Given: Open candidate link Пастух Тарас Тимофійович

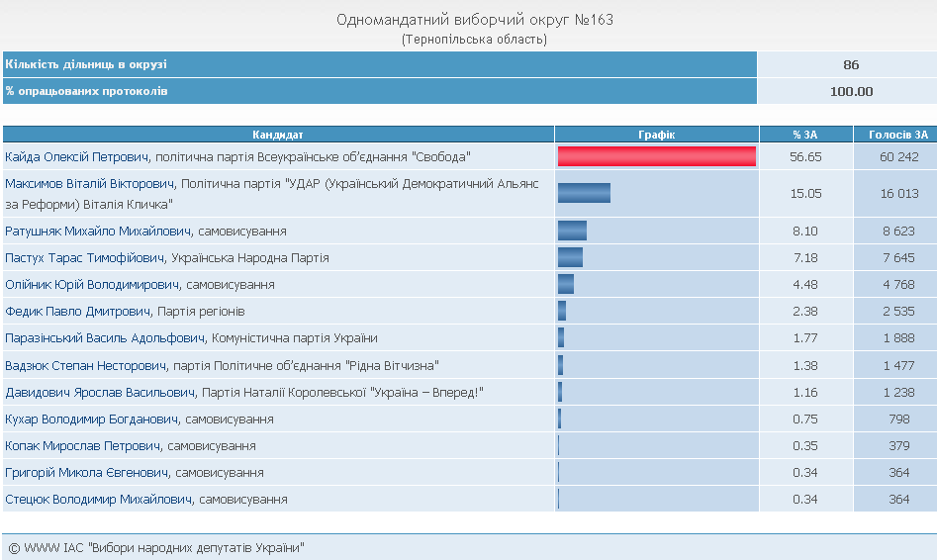Looking at the screenshot, I should pyautogui.click(x=84, y=258).
